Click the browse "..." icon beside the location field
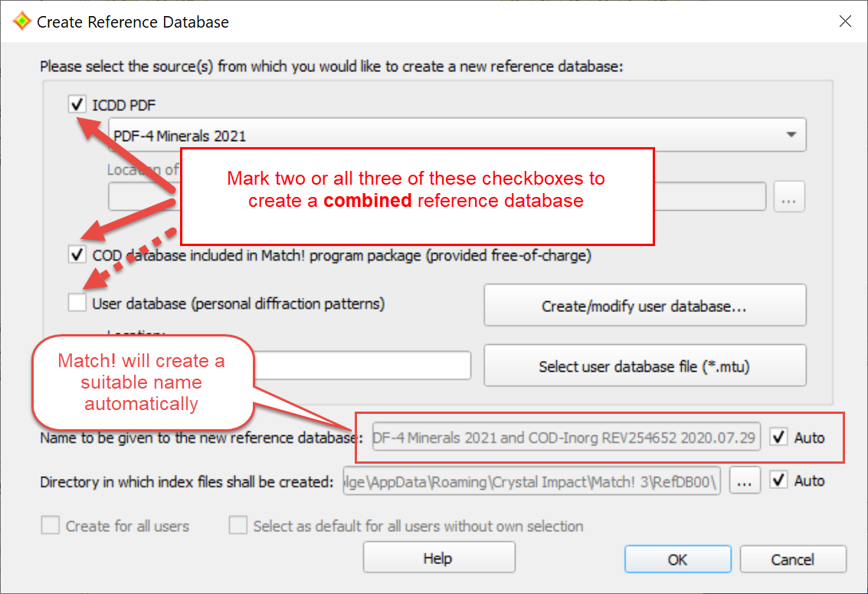The width and height of the screenshot is (868, 594). (789, 196)
